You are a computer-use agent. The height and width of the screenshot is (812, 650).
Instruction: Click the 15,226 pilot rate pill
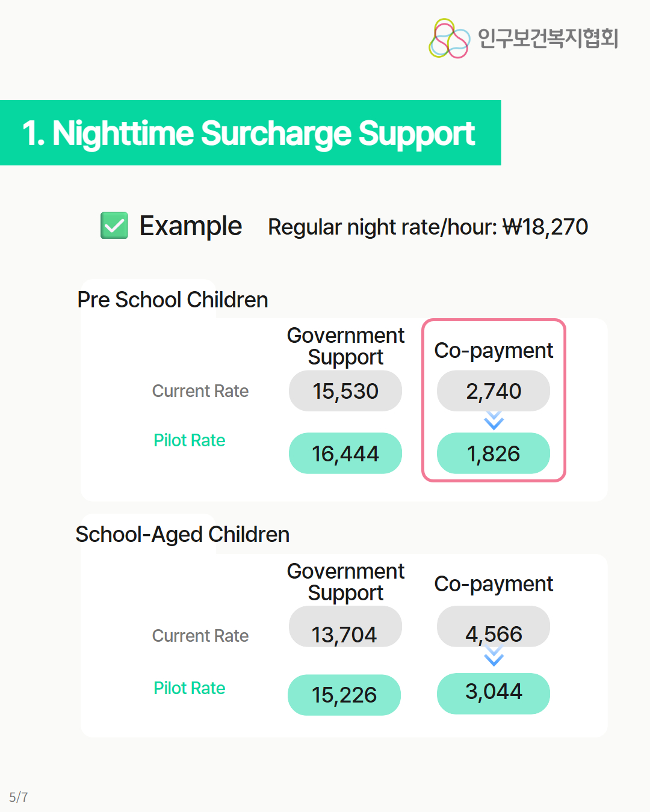point(344,695)
